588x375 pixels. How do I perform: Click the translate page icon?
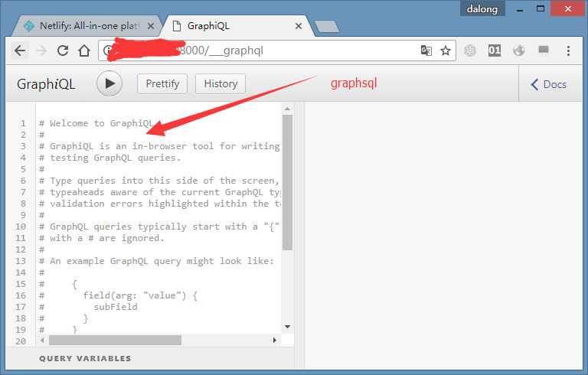pyautogui.click(x=426, y=51)
